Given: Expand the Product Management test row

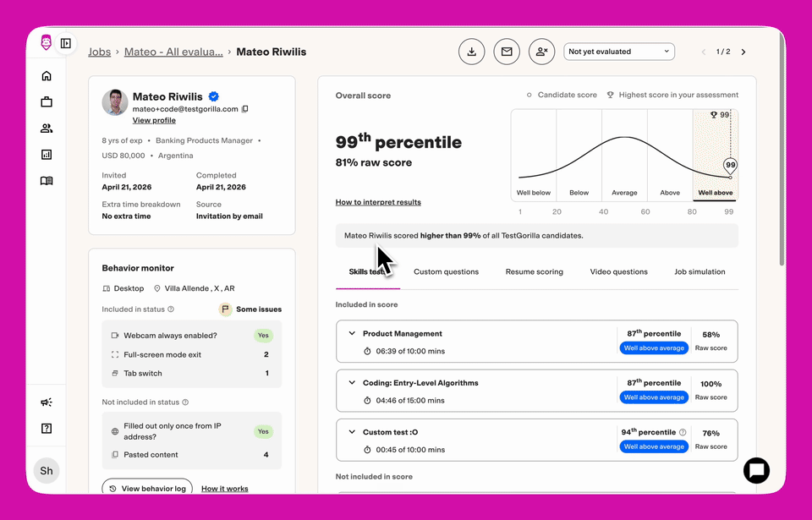Looking at the screenshot, I should coord(536,342).
